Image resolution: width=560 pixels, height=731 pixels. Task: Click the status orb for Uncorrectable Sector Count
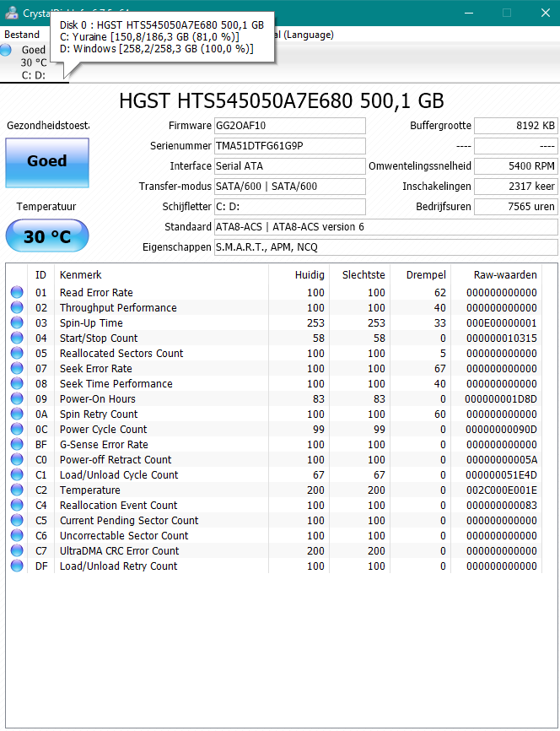click(x=17, y=536)
